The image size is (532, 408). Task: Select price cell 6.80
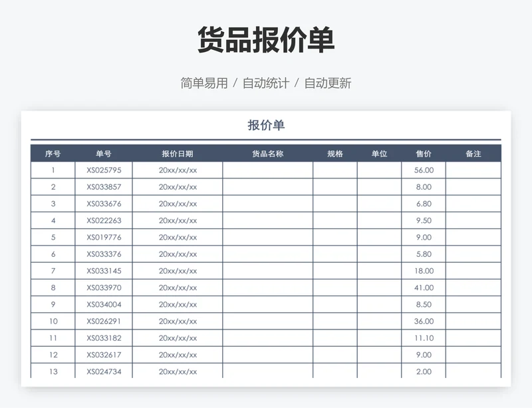424,204
